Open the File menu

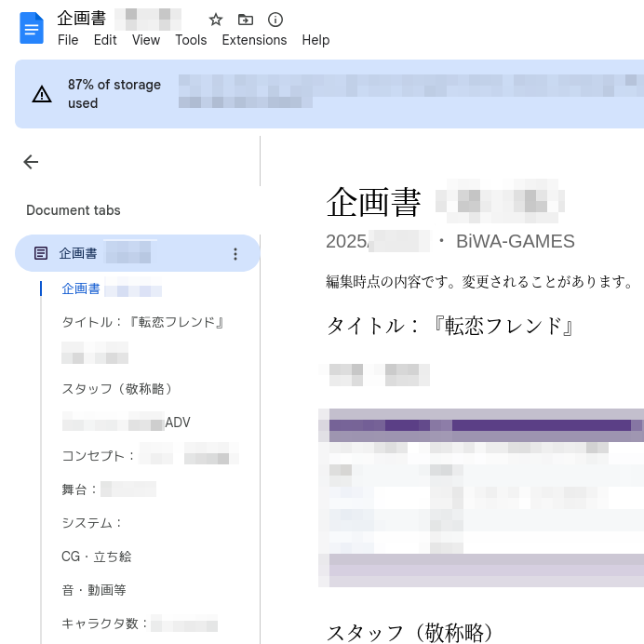click(x=68, y=40)
